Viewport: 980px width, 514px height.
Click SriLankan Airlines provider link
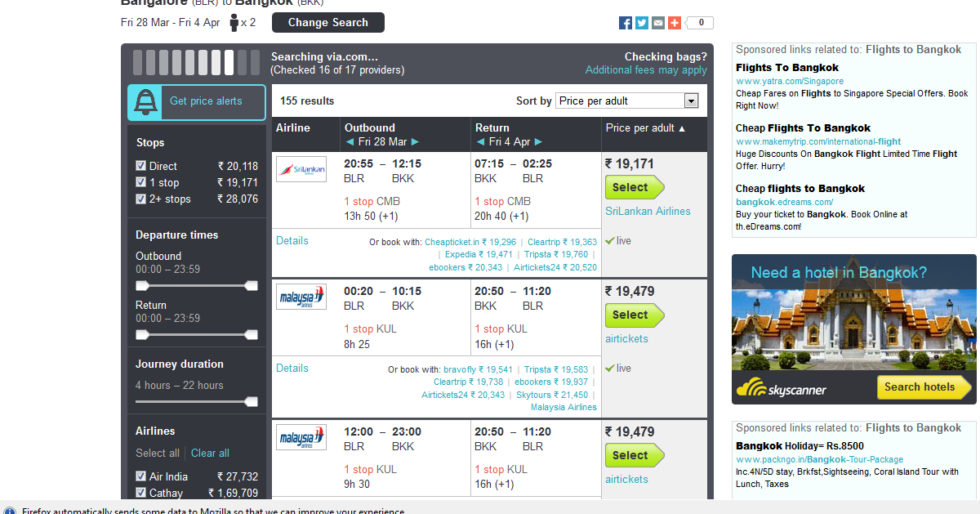648,212
